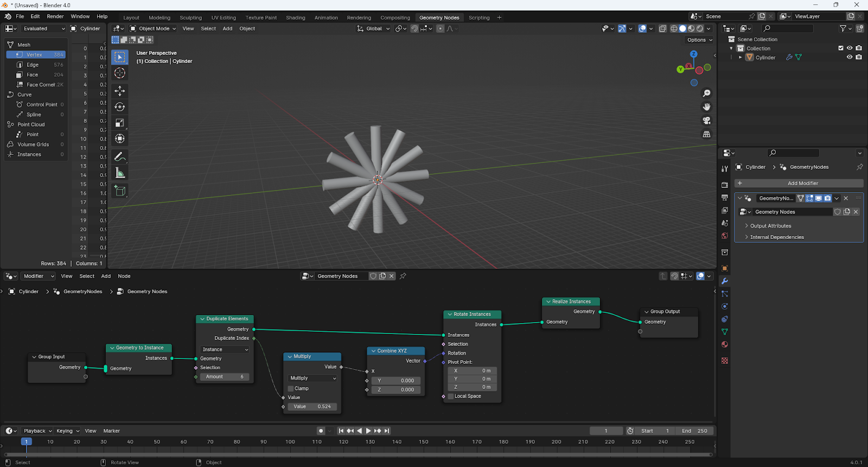This screenshot has height=467, width=868.
Task: Activate the Scale tool
Action: [x=120, y=123]
